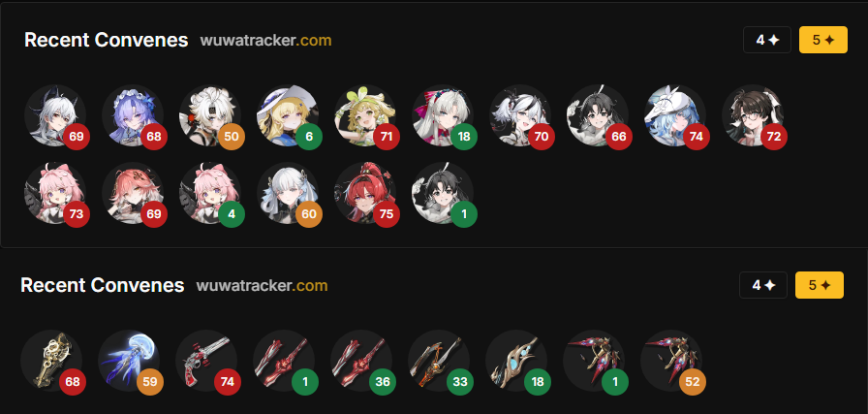Select the bone-colored weapon with pity 18
Image resolution: width=868 pixels, height=414 pixels.
pos(516,361)
